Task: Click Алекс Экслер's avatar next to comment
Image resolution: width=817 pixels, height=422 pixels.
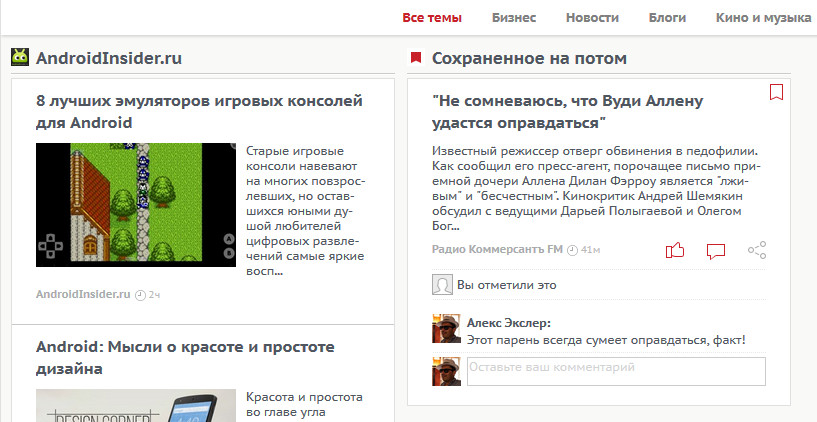Action: (445, 329)
